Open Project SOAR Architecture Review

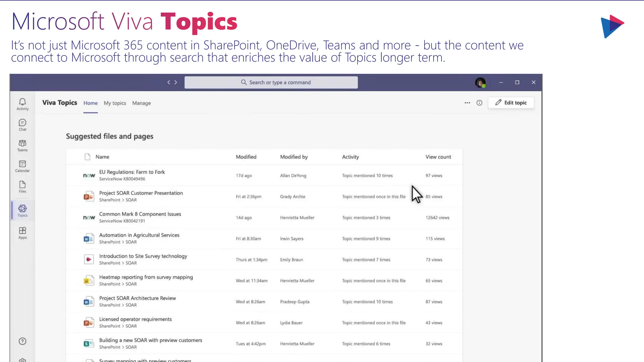(137, 298)
